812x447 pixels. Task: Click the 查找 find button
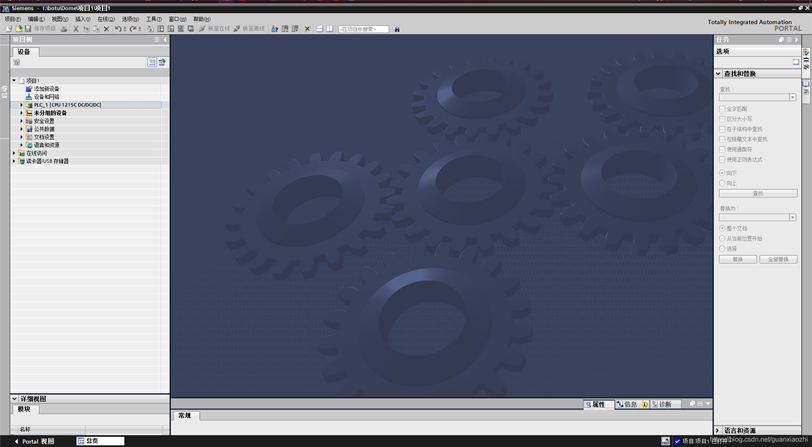tap(758, 193)
